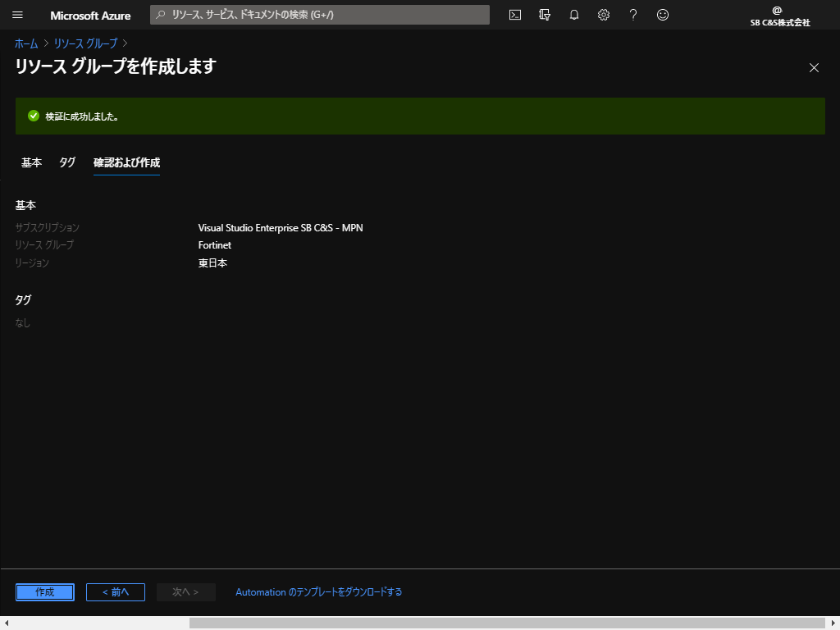The width and height of the screenshot is (840, 630).
Task: Select the 確認および作成 tab
Action: click(x=126, y=162)
